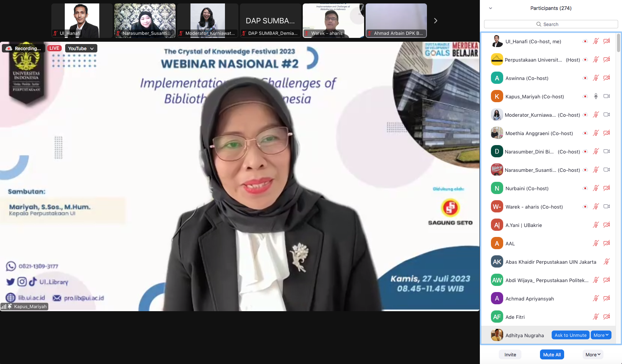Viewport: 622px width, 364px height.
Task: Click recording dot beside Aswinna
Action: point(585,78)
